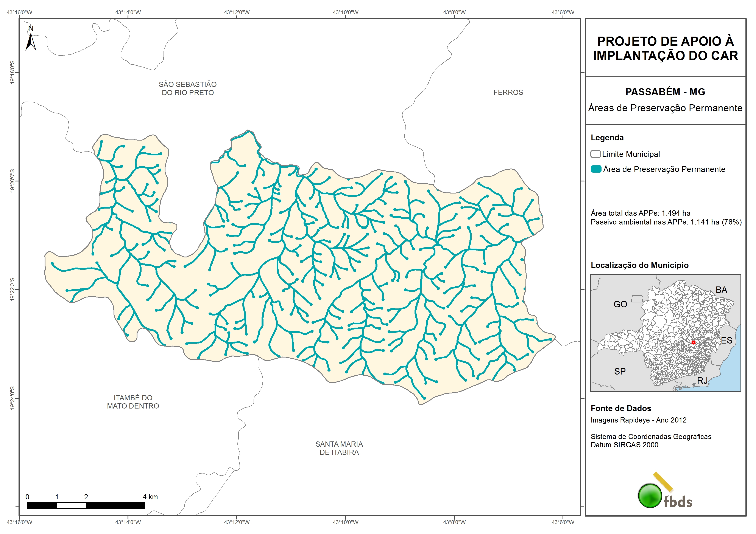The width and height of the screenshot is (756, 534).
Task: Click the Localização do Município header
Action: pyautogui.click(x=639, y=265)
